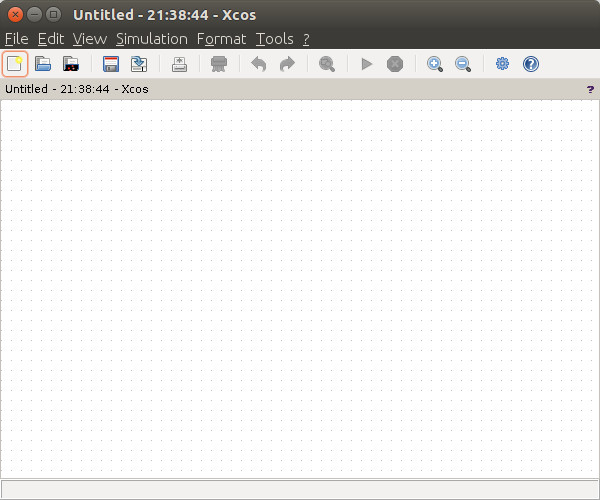Stop simulation with the stop icon
The image size is (600, 500).
[x=395, y=64]
